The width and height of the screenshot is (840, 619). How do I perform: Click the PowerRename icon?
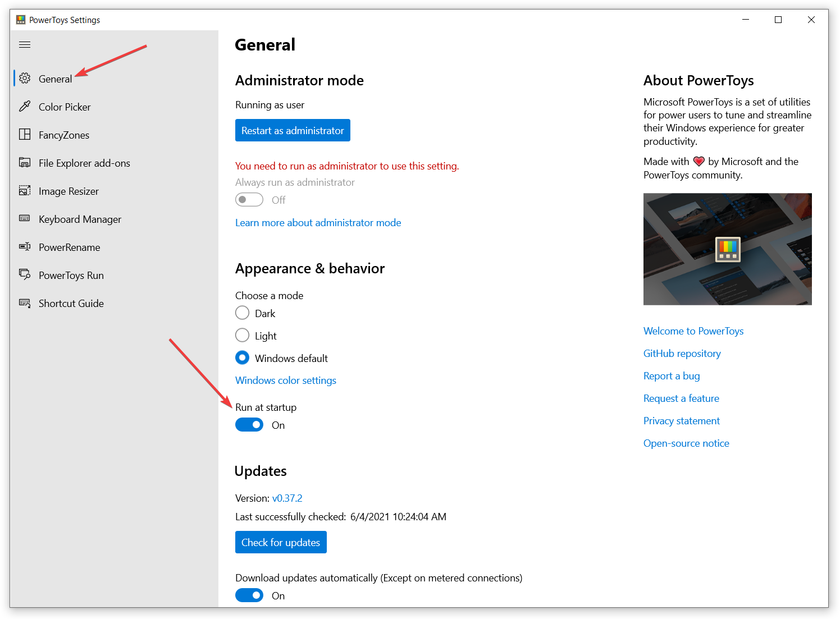tap(25, 247)
